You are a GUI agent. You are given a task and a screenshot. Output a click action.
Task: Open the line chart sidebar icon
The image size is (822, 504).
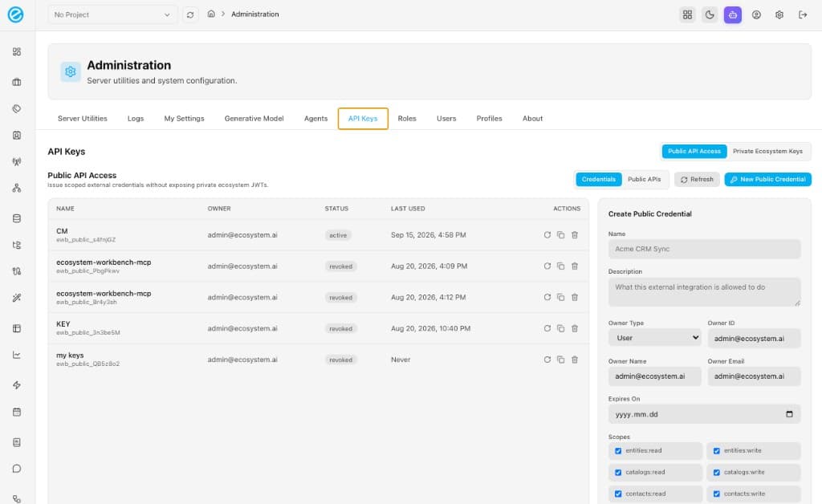17,355
